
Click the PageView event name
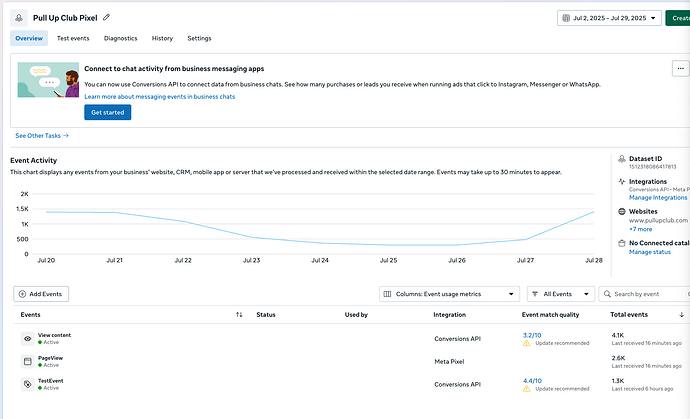(x=51, y=358)
